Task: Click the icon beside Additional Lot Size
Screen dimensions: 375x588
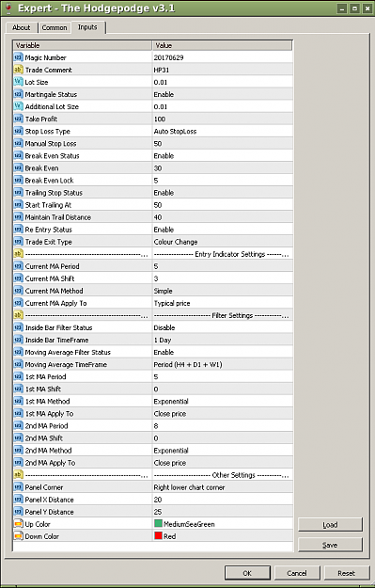Action: coord(19,106)
